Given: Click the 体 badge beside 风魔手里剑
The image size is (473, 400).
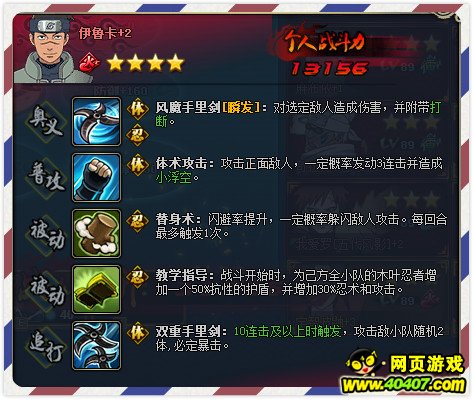Looking at the screenshot, I should coord(137,109).
